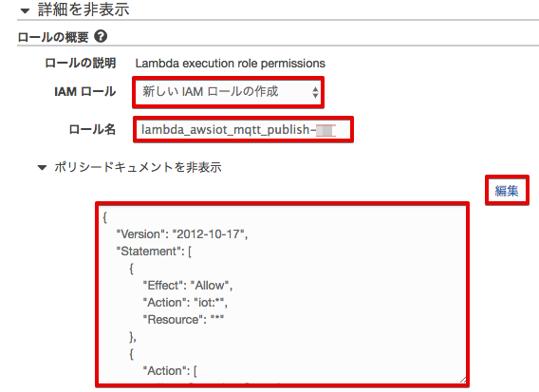The image size is (539, 392).
Task: Place cursor in the policy document text area
Action: tap(282, 294)
